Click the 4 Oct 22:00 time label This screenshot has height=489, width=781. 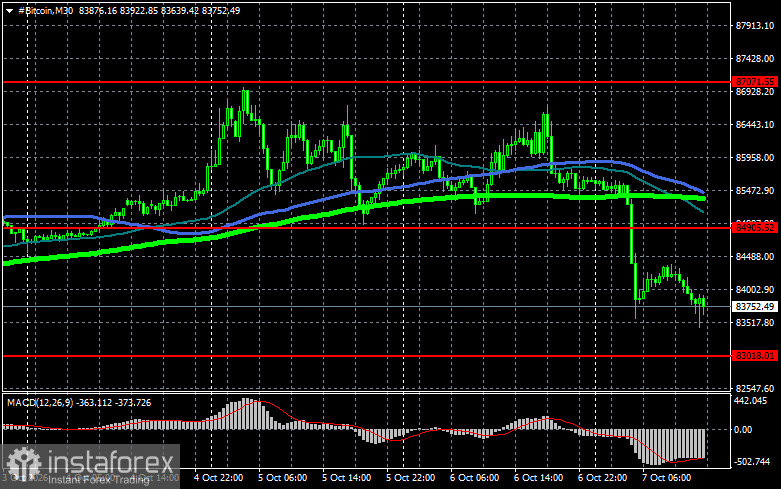[219, 478]
